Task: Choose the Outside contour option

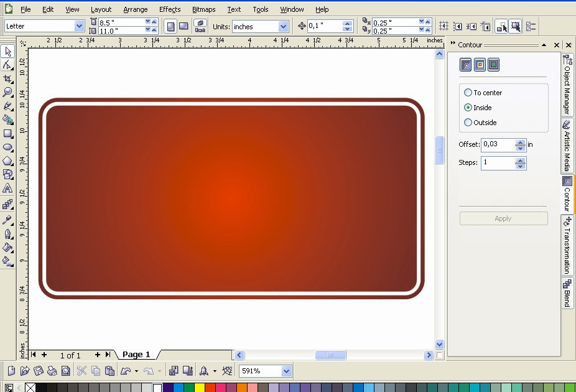Action: (467, 122)
